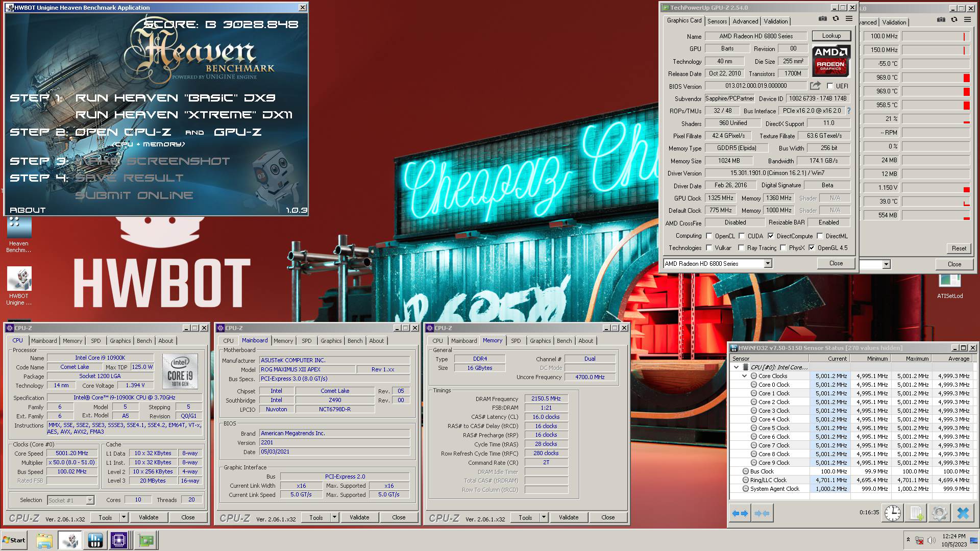
Task: Toggle the PhysX checkbox
Action: 783,248
